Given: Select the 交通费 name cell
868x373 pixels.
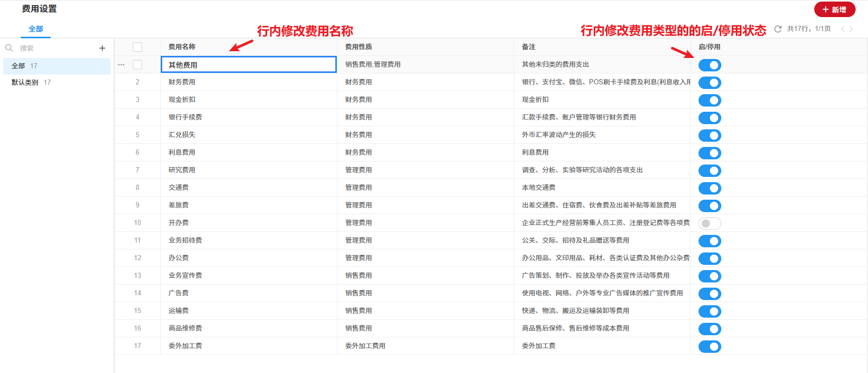Looking at the screenshot, I should pyautogui.click(x=249, y=188).
